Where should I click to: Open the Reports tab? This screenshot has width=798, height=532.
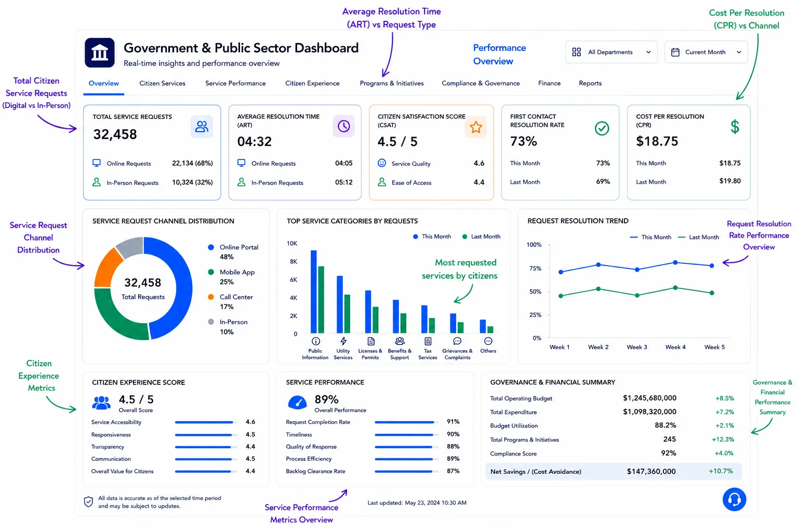(x=590, y=83)
